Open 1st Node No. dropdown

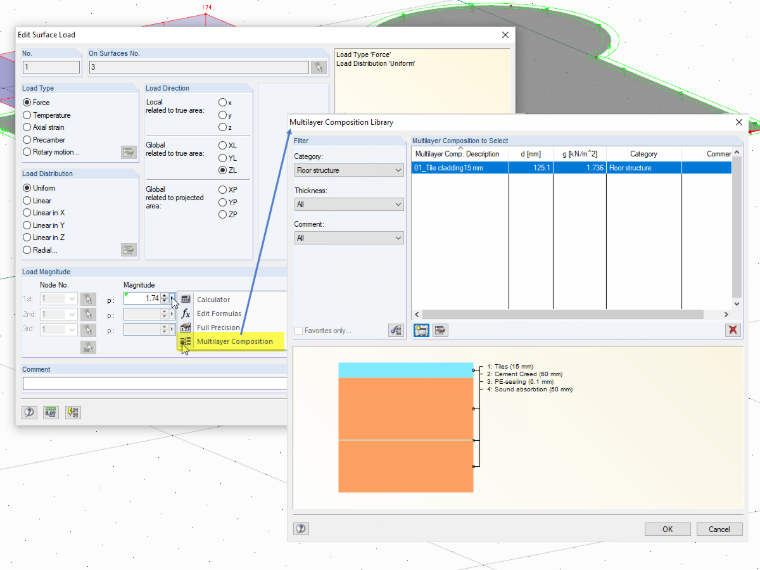72,299
